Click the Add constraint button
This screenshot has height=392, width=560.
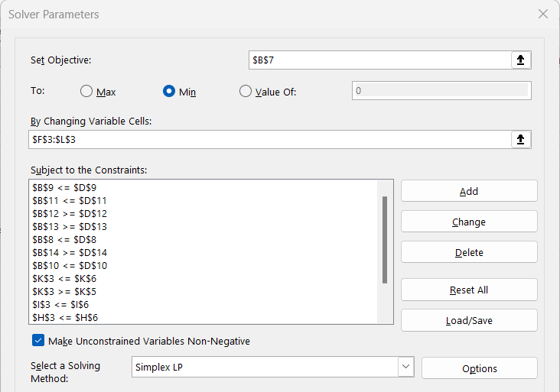469,191
